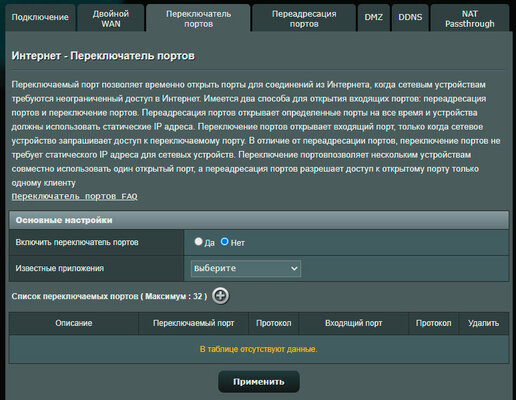Open the Двойной WAN tab
This screenshot has height=400, width=516.
[111, 18]
